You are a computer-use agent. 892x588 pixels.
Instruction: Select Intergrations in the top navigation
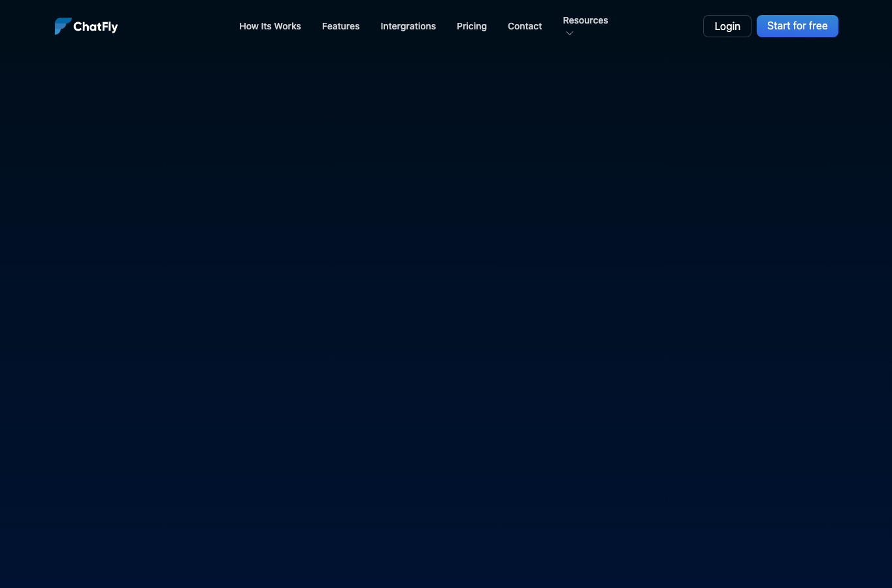(408, 26)
